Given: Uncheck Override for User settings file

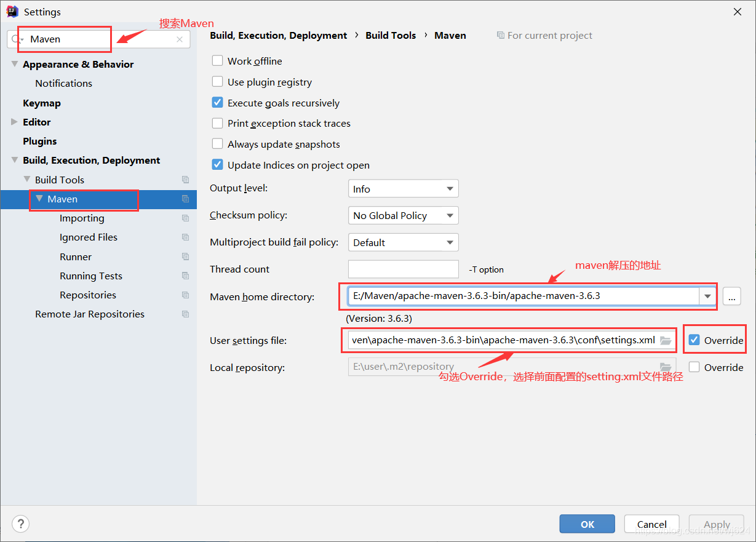Looking at the screenshot, I should tap(694, 340).
